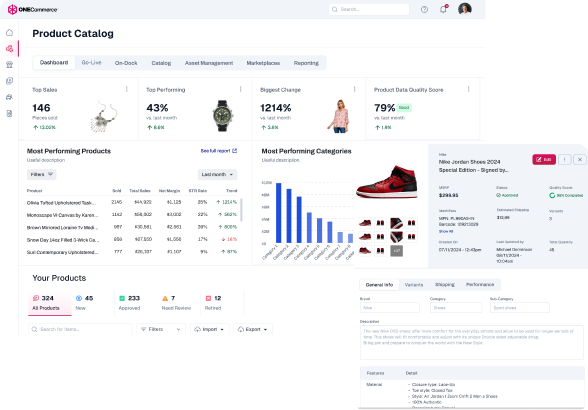588x410 pixels.
Task: Open Top Sales card options menu
Action: coord(127,89)
